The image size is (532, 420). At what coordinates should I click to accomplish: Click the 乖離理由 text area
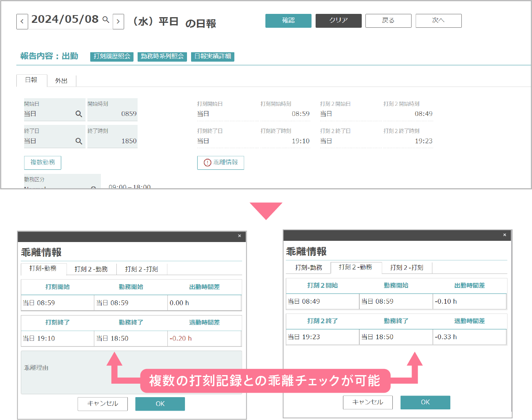[131, 372]
